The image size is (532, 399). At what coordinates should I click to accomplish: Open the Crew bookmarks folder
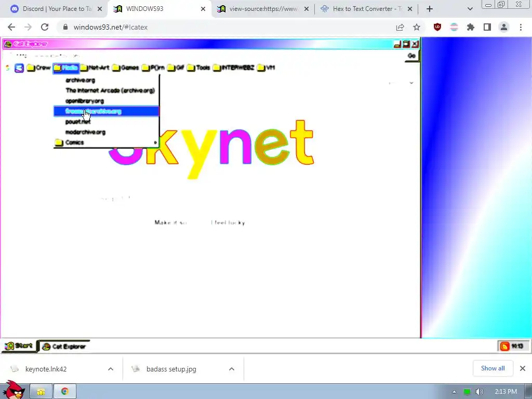pos(38,68)
